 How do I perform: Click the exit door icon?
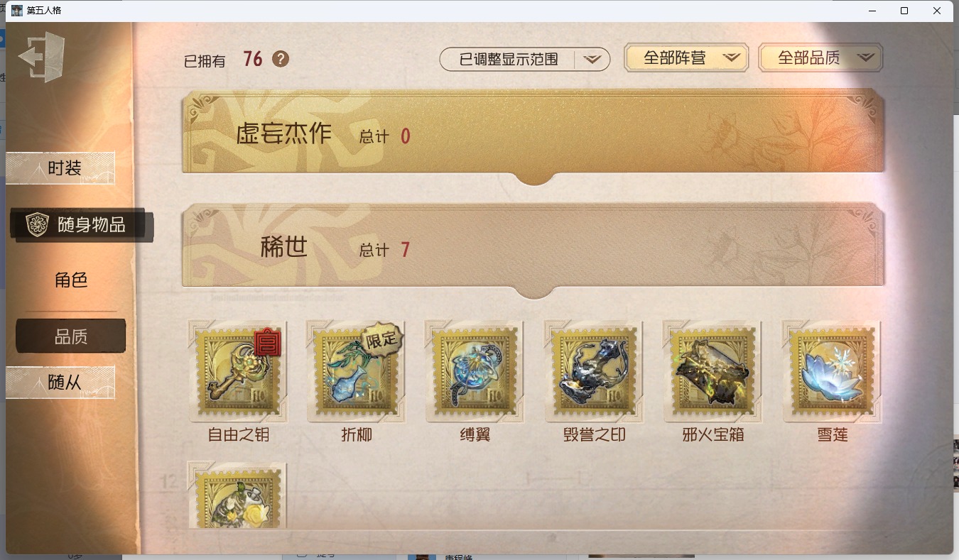(42, 57)
